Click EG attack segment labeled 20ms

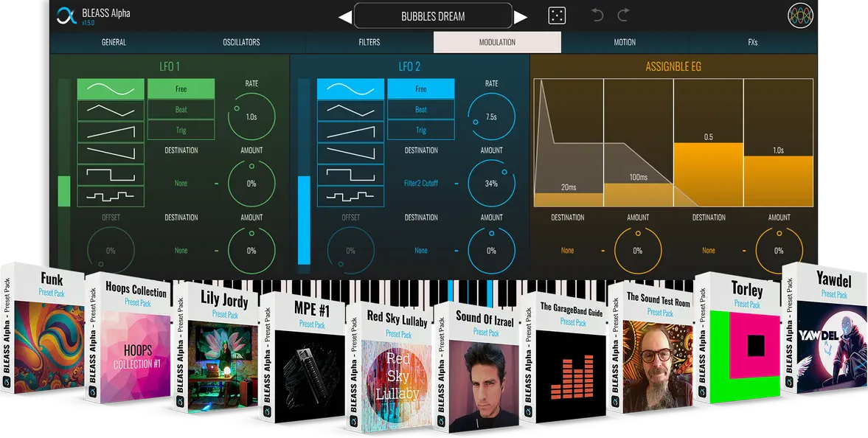(569, 143)
